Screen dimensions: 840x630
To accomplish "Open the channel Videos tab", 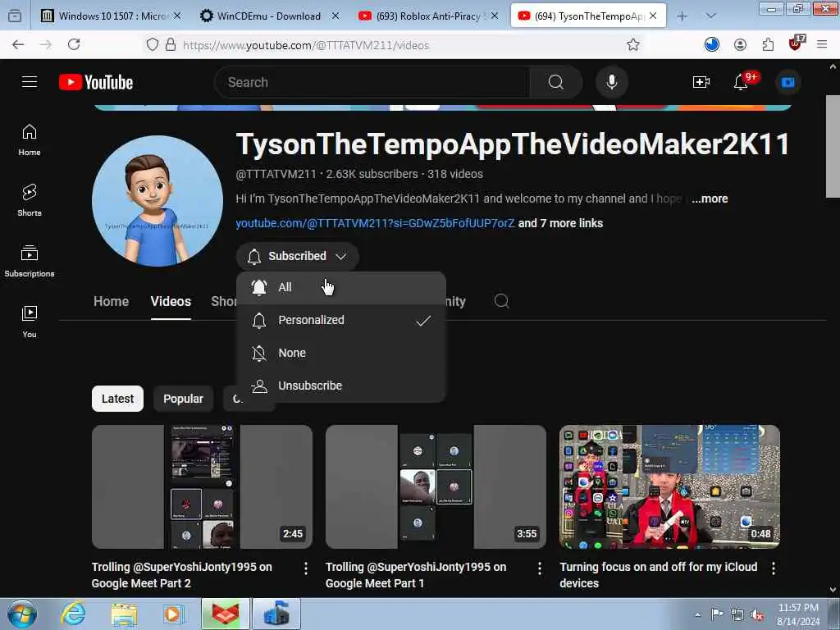I will point(171,302).
